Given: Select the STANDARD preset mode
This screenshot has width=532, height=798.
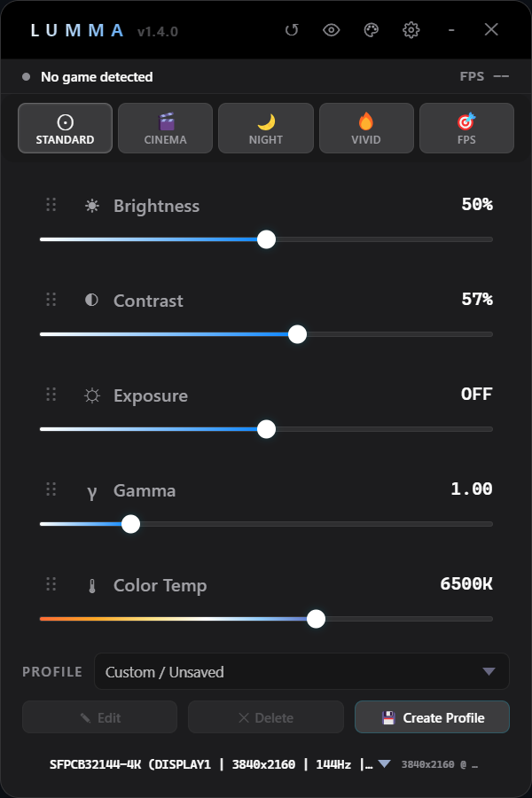Looking at the screenshot, I should coord(65,129).
